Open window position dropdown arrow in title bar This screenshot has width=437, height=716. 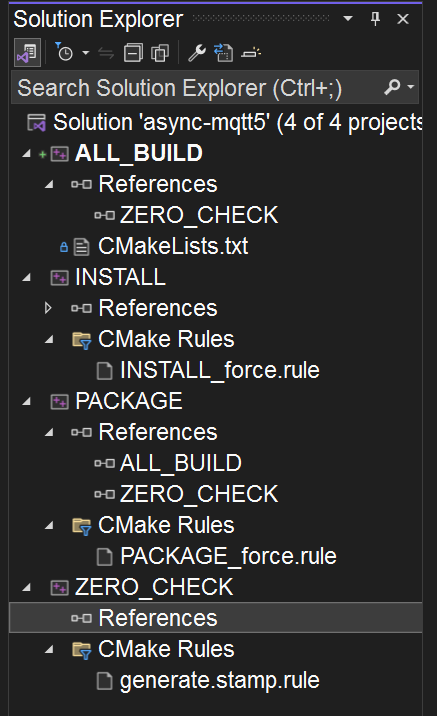[348, 19]
